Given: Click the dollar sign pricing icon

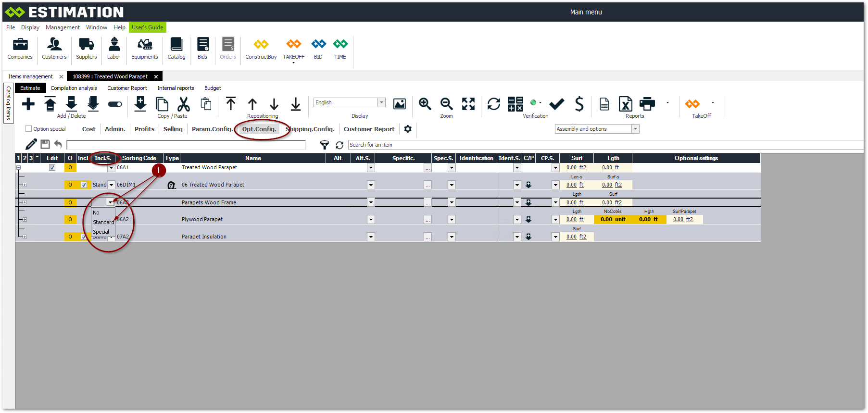Looking at the screenshot, I should click(x=579, y=104).
